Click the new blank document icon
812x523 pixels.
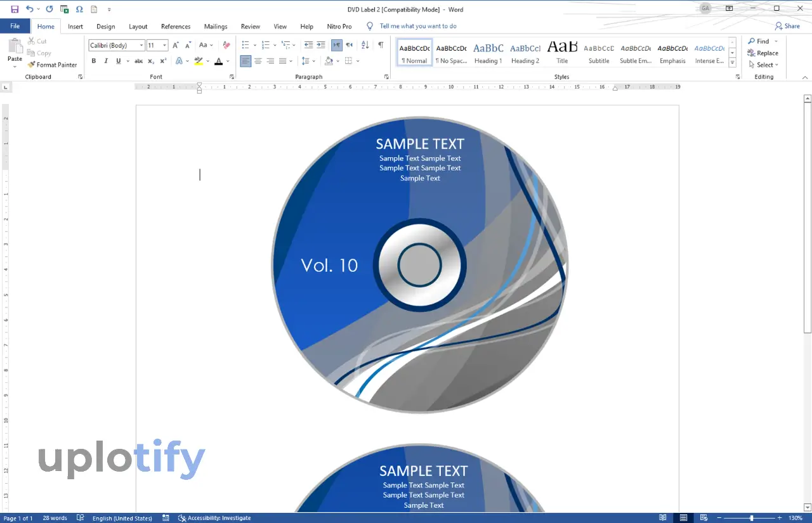94,9
